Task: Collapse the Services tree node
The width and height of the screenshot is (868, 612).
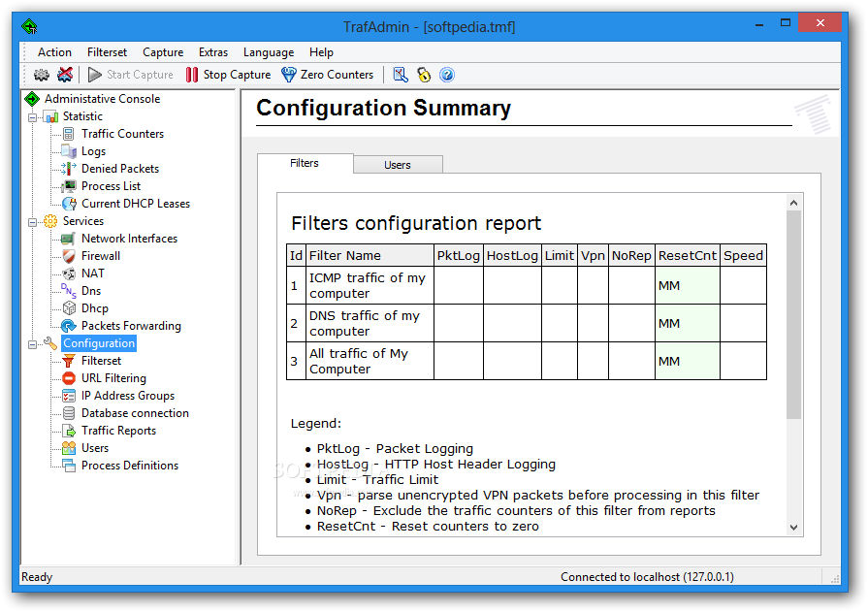Action: click(x=33, y=222)
